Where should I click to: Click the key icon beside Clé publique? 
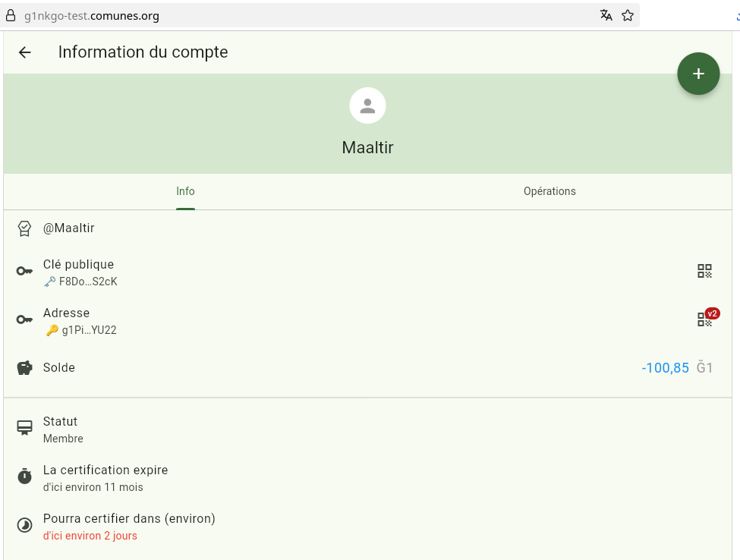click(25, 272)
